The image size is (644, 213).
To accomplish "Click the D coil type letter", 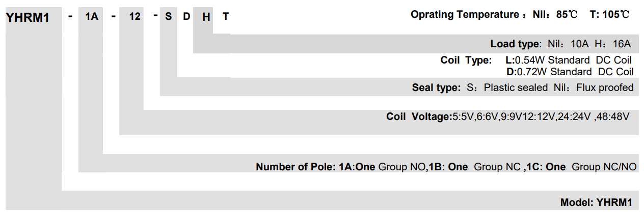I will coord(186,17).
